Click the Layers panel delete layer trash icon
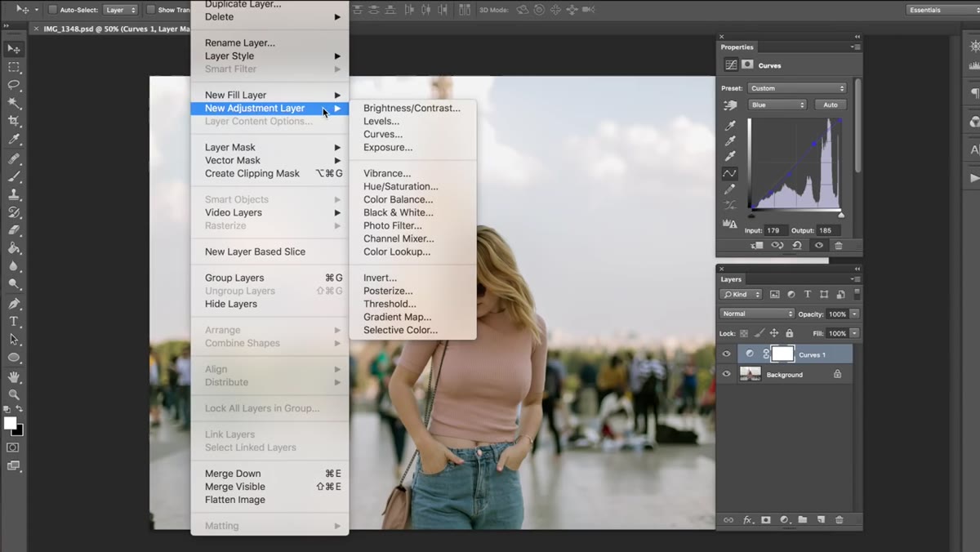The image size is (980, 552). [839, 519]
